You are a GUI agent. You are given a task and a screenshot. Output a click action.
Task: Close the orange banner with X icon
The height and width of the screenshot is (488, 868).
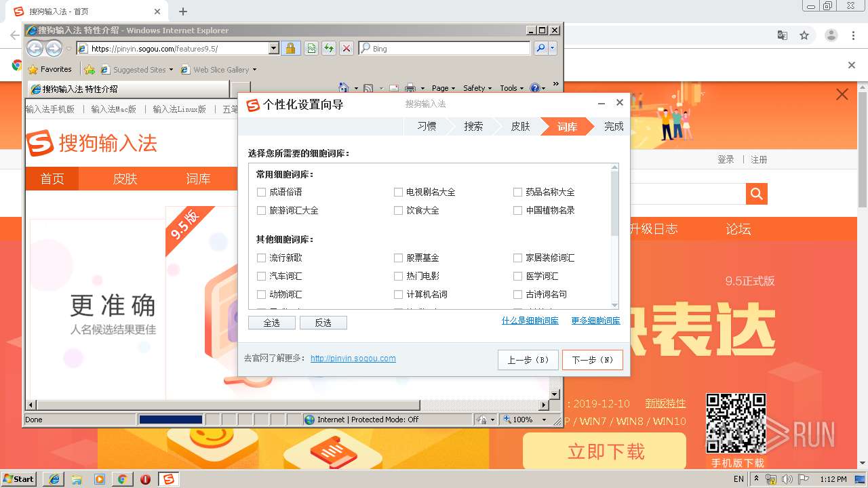(x=842, y=95)
